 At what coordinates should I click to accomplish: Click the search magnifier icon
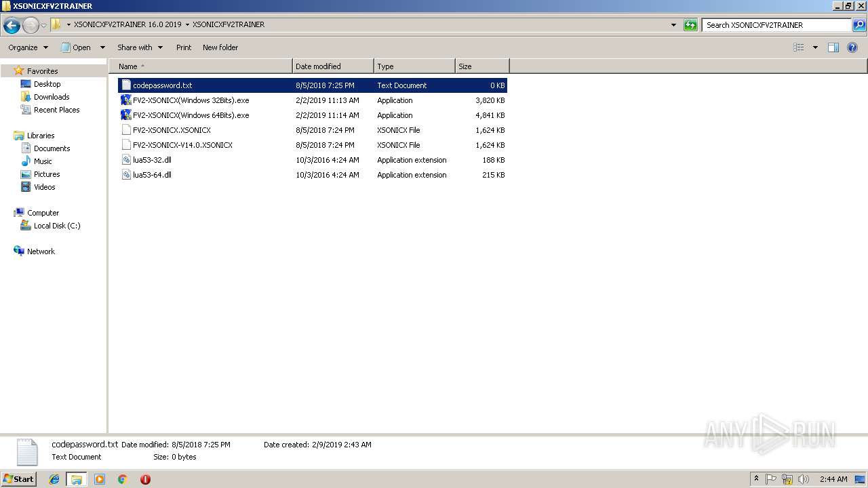(x=859, y=25)
